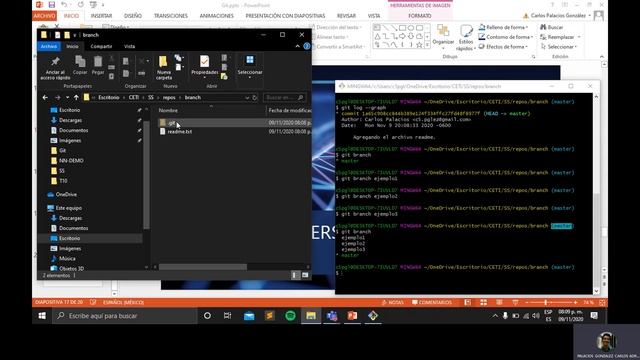Create a Nueva carpeta in Explorer

coord(163,67)
